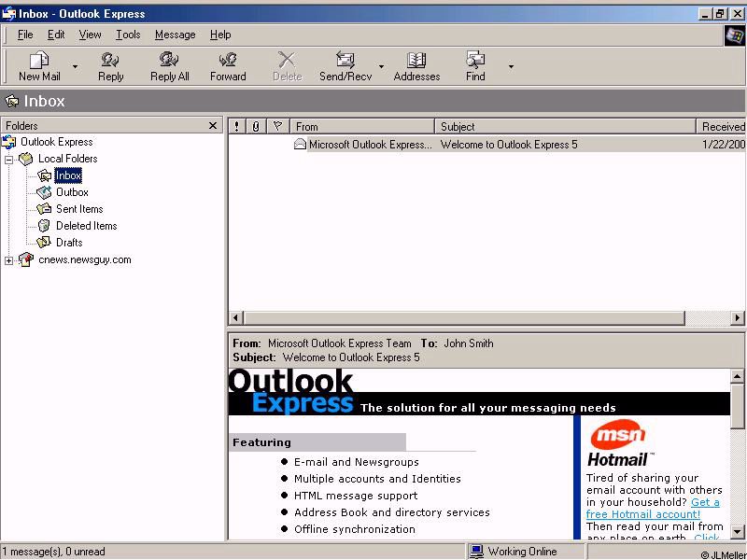
Task: Click the 'Get a free Hotmail account!' link
Action: [x=653, y=508]
